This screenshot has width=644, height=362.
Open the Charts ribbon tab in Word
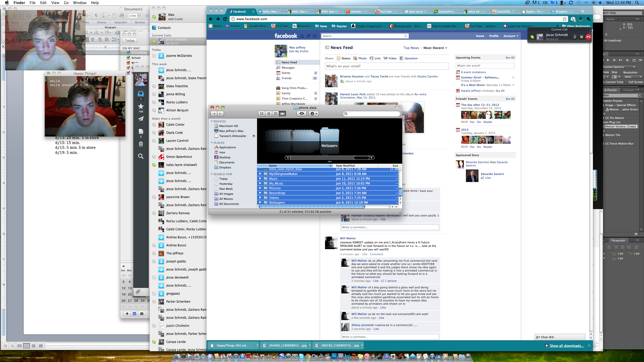[x=102, y=22]
